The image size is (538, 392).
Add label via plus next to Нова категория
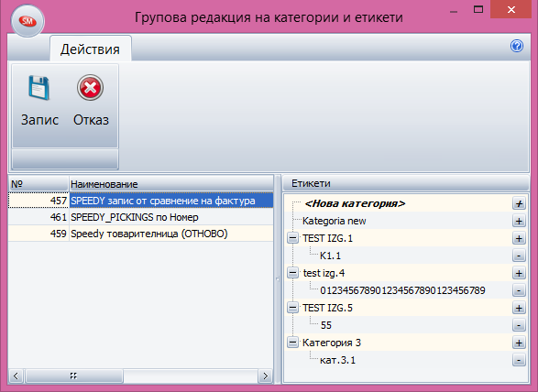(x=519, y=203)
